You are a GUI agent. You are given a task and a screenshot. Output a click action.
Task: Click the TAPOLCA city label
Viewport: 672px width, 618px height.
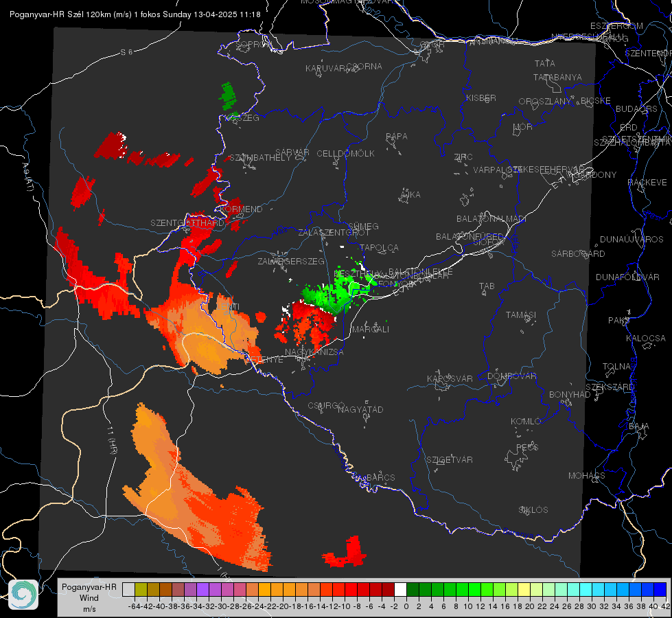pyautogui.click(x=379, y=247)
